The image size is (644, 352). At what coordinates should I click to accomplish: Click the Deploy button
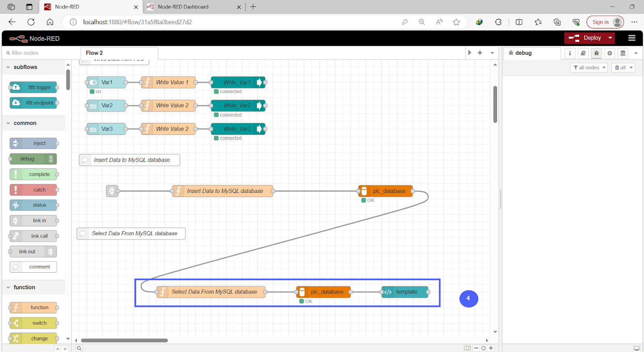point(585,38)
